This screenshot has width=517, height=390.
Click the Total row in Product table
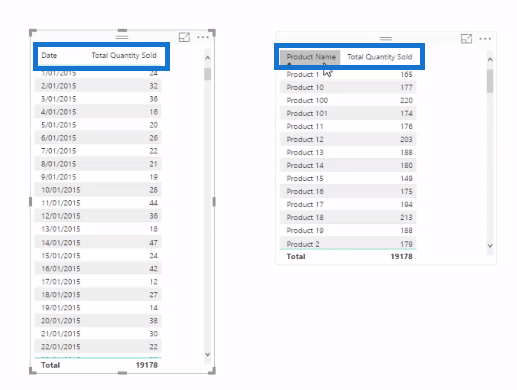coord(348,256)
